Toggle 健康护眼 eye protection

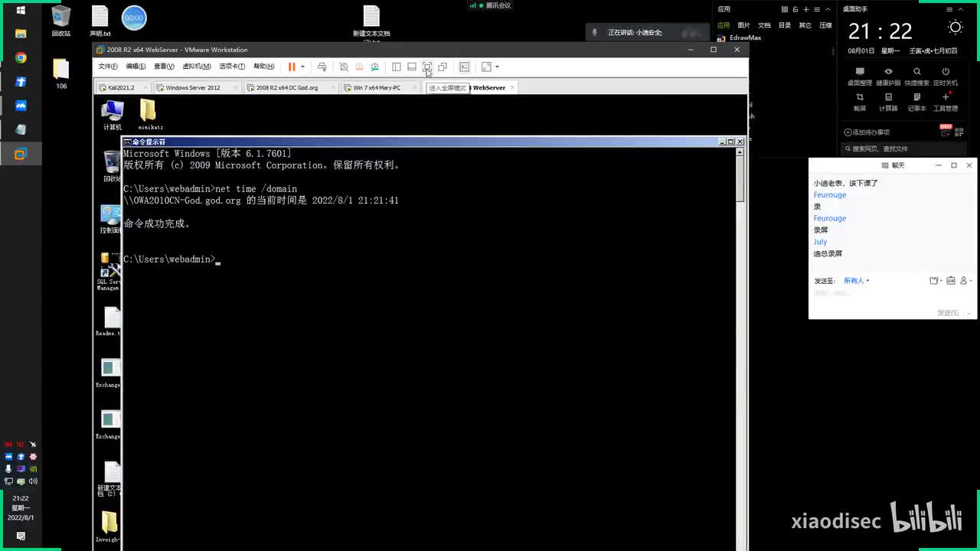coord(888,77)
